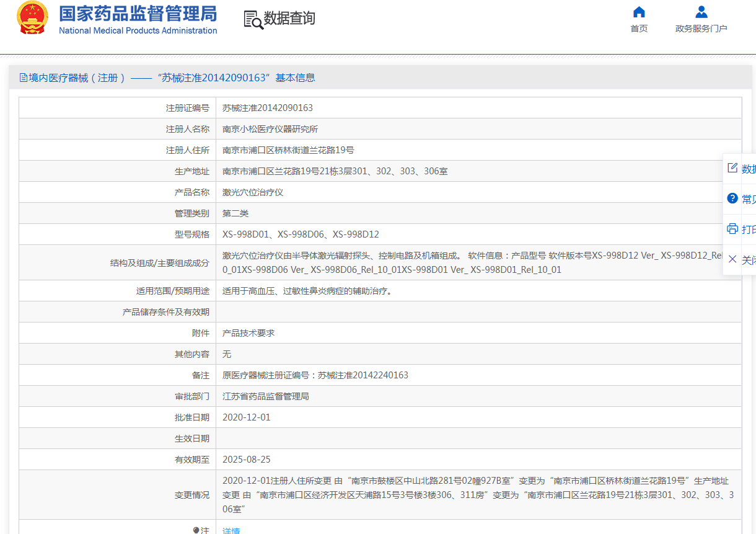The width and height of the screenshot is (756, 534).
Task: Click the 有效期至 label
Action: tap(192, 460)
